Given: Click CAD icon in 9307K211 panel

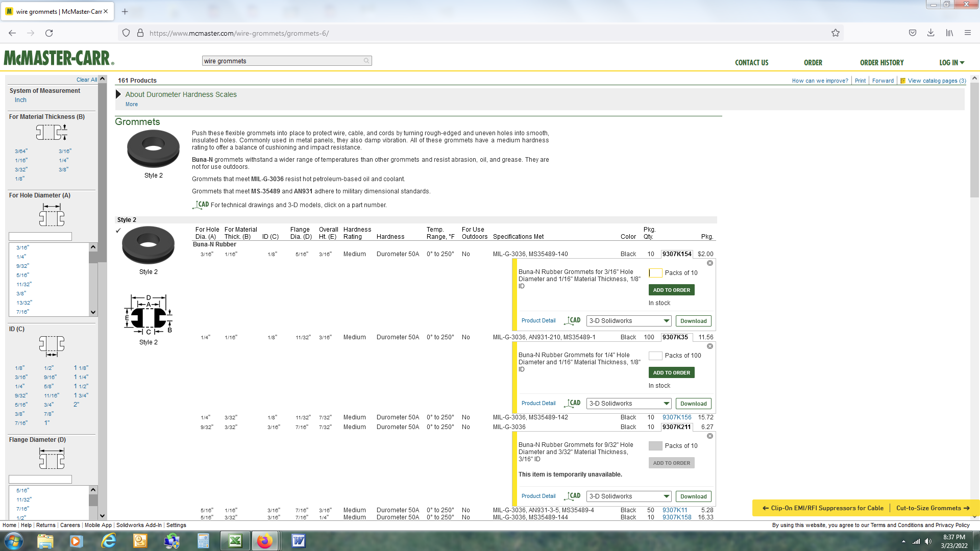Looking at the screenshot, I should 572,496.
